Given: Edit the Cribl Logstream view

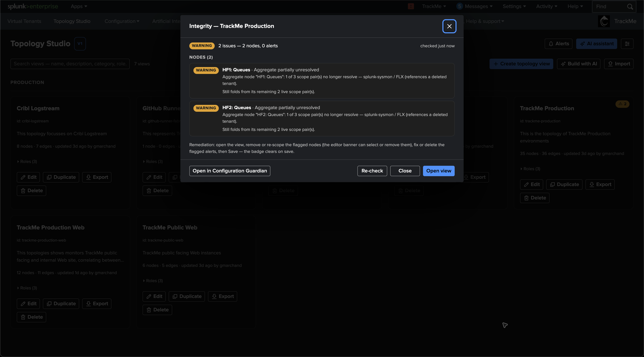Looking at the screenshot, I should pyautogui.click(x=28, y=177).
